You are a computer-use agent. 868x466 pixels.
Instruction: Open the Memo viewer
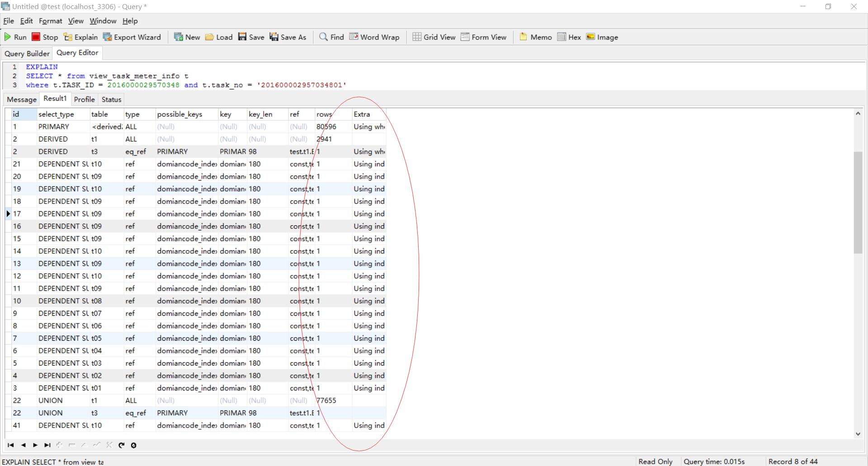point(536,37)
